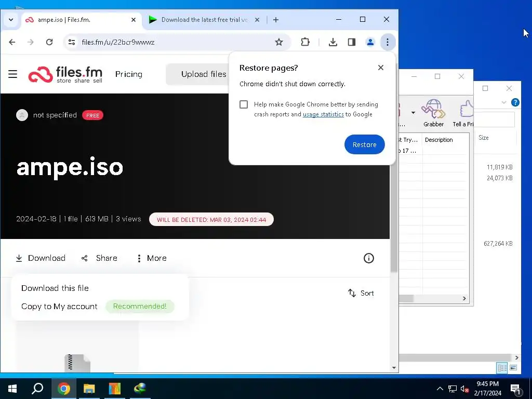Click the Download button

click(x=41, y=258)
